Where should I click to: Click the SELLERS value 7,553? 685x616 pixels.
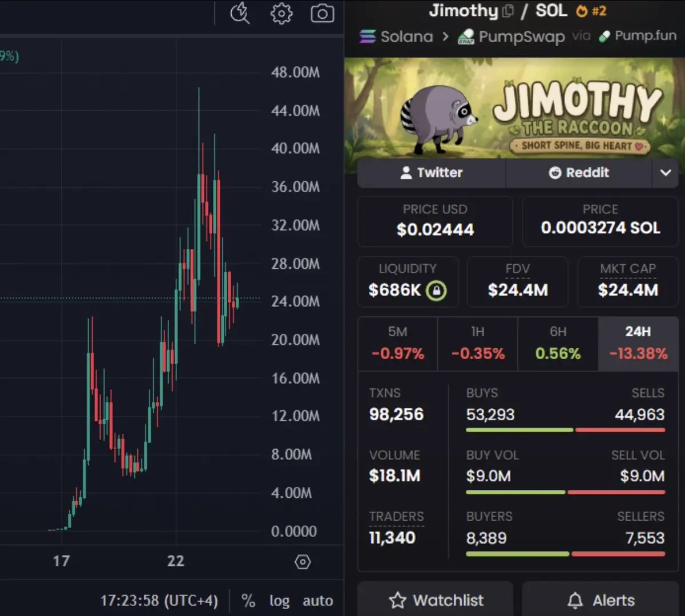click(645, 538)
